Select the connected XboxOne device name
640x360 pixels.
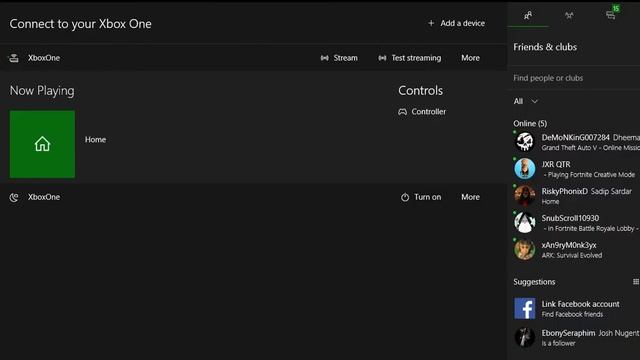[x=44, y=58]
